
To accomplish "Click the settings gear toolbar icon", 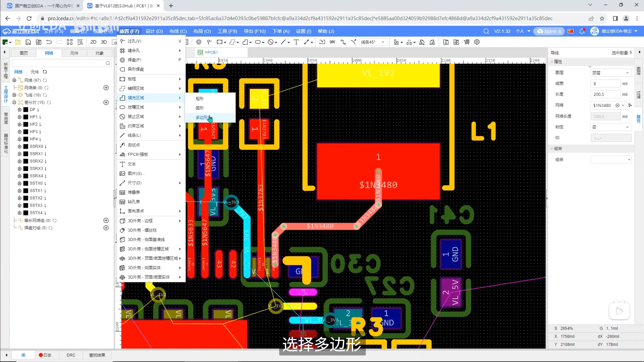I will click(477, 42).
